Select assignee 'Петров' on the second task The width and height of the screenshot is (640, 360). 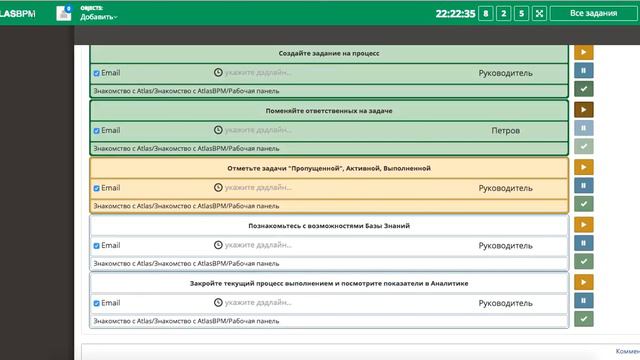pyautogui.click(x=505, y=131)
